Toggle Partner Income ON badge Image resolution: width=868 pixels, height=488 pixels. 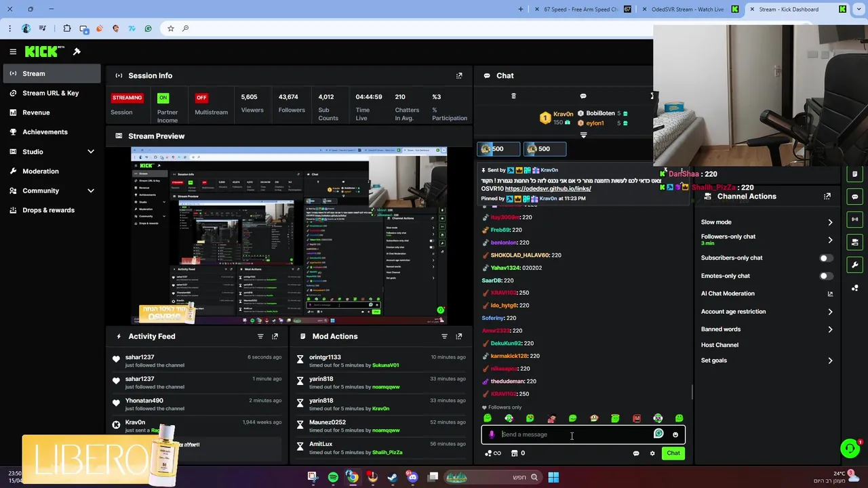163,98
